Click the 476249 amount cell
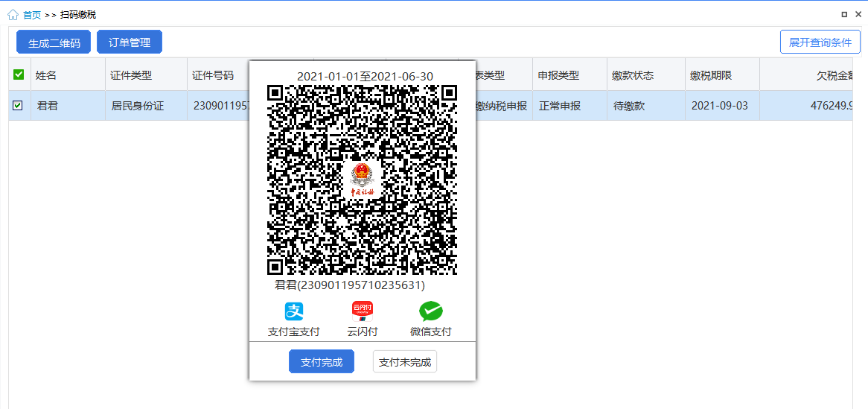868x409 pixels. [x=806, y=105]
